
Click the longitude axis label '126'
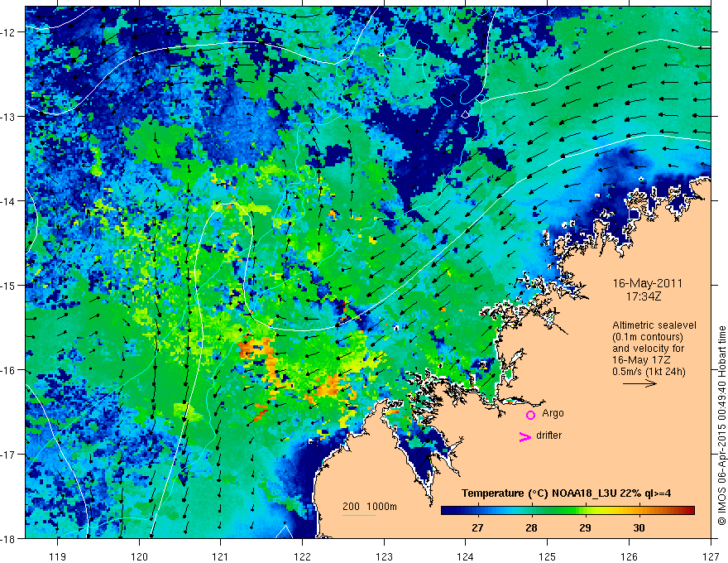629,556
